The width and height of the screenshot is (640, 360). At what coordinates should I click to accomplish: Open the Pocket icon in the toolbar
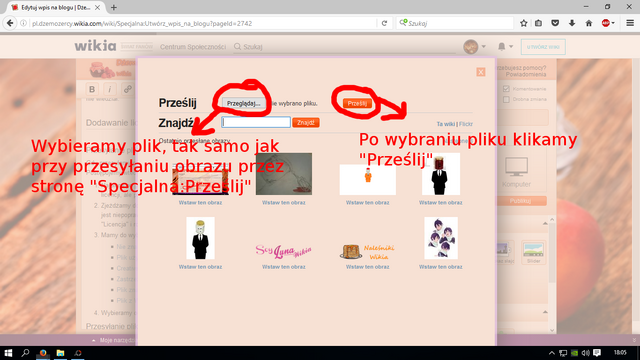[x=555, y=23]
